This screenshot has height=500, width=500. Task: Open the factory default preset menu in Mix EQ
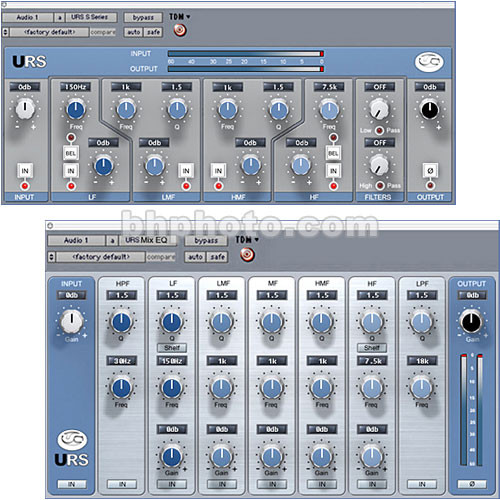[101, 257]
